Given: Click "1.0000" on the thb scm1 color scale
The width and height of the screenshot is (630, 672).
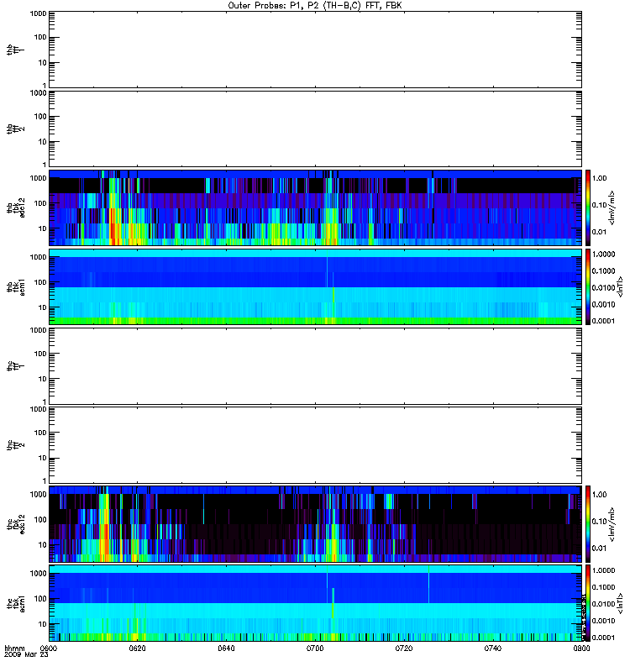Looking at the screenshot, I should 603,255.
